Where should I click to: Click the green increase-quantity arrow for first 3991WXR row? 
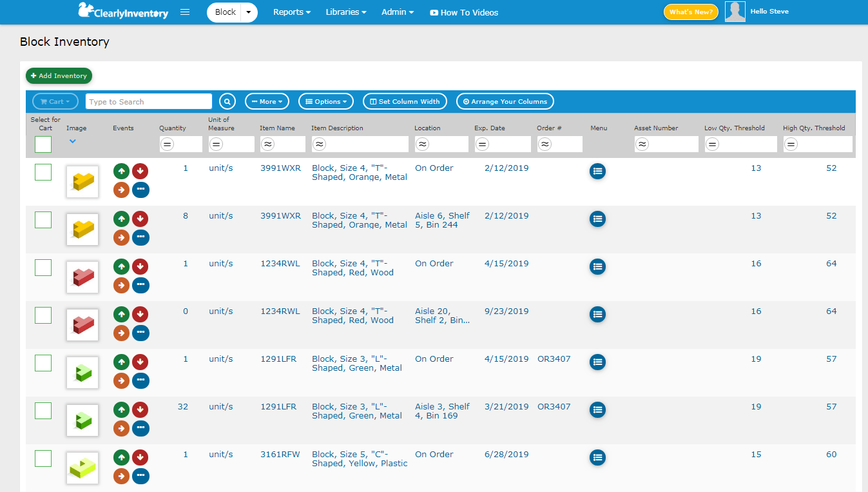point(121,171)
